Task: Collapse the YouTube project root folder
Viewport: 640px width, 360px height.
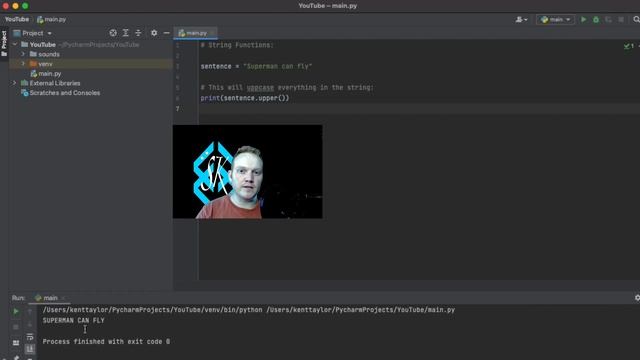Action: [15, 44]
